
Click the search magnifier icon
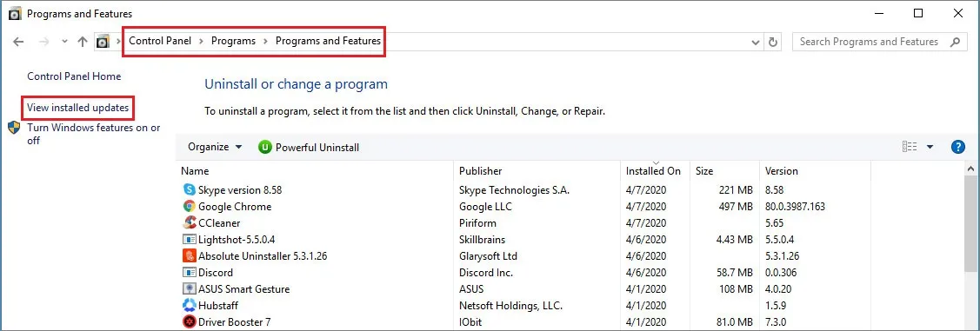click(x=955, y=42)
